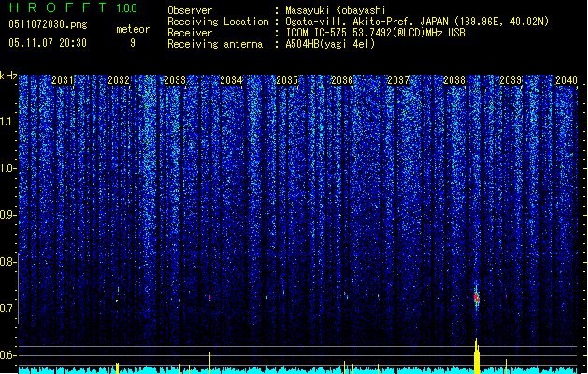Click the 2031 time marker
This screenshot has width=588, height=374.
(63, 80)
